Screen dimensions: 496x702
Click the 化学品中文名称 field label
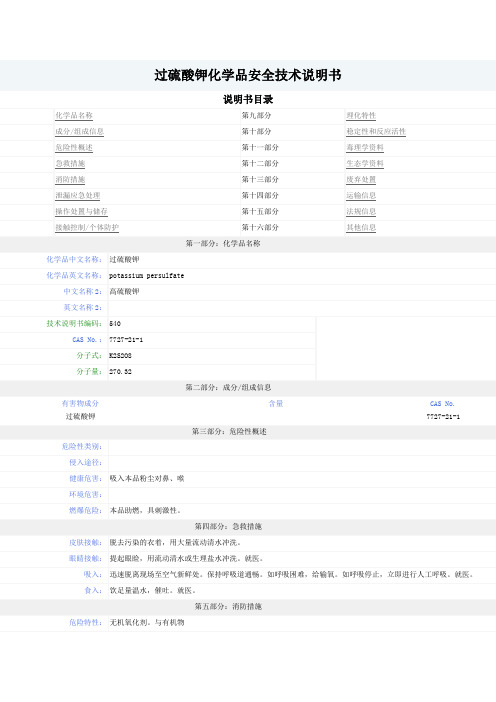pyautogui.click(x=74, y=260)
